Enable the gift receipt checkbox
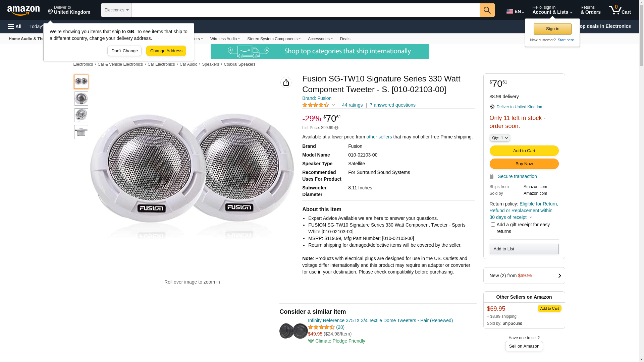 [x=493, y=225]
